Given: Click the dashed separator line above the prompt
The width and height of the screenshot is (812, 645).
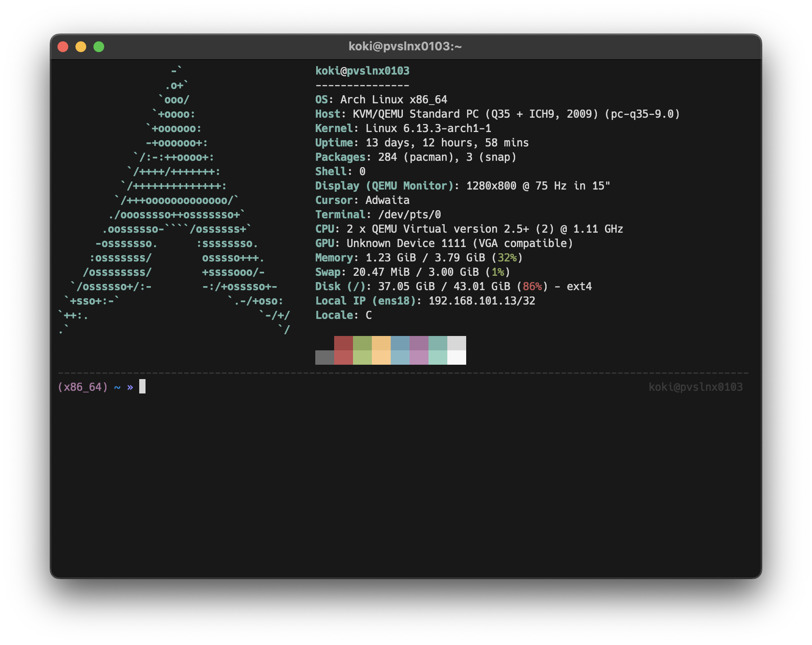Looking at the screenshot, I should (x=404, y=372).
